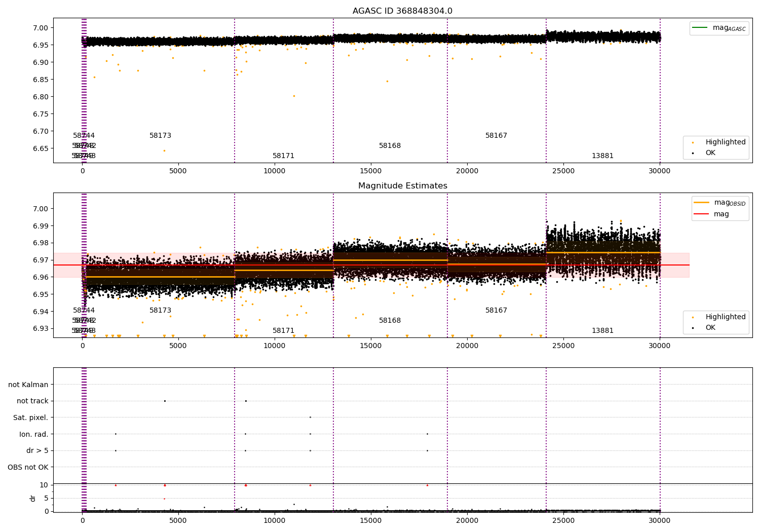
Task: Click the red 'mag' legend line
Action: [702, 214]
